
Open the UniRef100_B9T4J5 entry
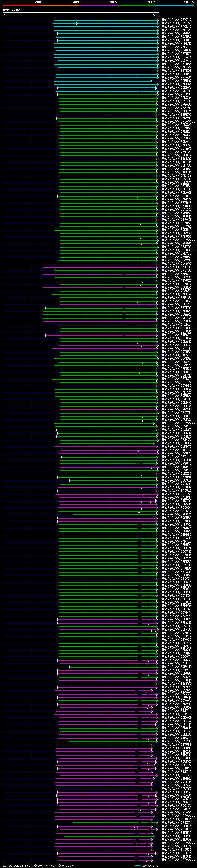point(176,57)
